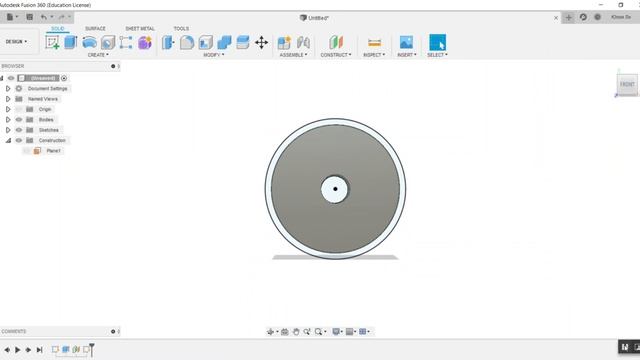Select the Look At icon in navigation bar

pyautogui.click(x=285, y=332)
